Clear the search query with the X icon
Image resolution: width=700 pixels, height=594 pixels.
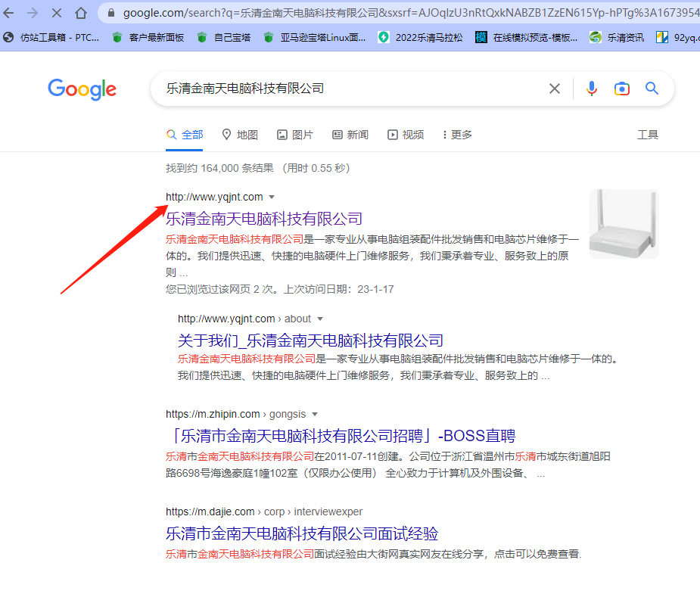point(555,89)
